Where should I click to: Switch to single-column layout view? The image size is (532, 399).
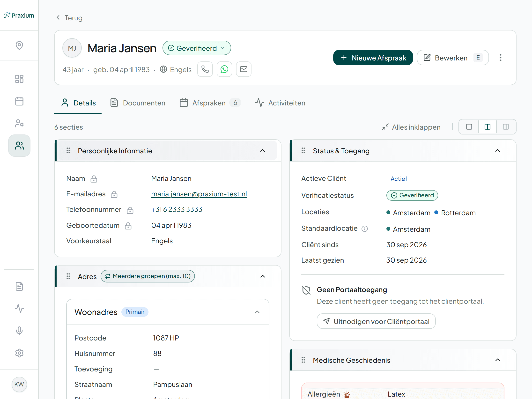click(x=469, y=127)
